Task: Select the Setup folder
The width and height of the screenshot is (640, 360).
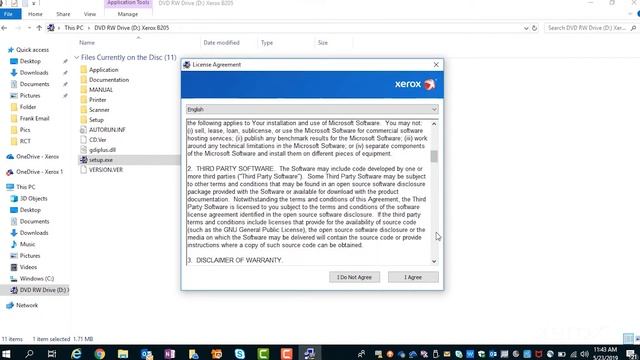Action: click(x=96, y=120)
